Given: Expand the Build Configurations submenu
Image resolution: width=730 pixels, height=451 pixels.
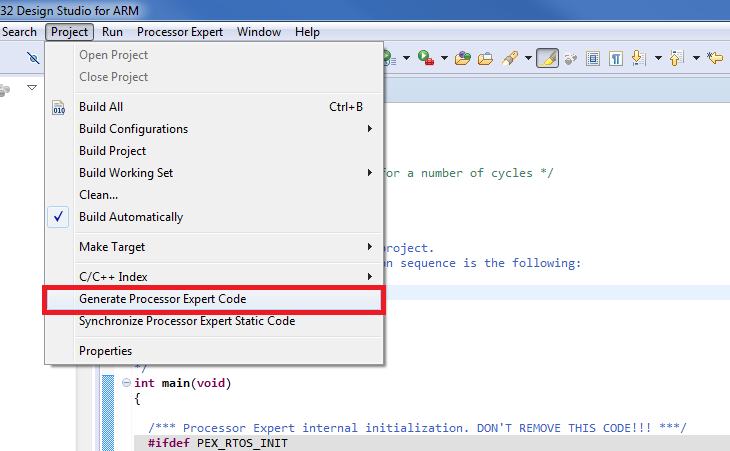Looking at the screenshot, I should pyautogui.click(x=133, y=129).
